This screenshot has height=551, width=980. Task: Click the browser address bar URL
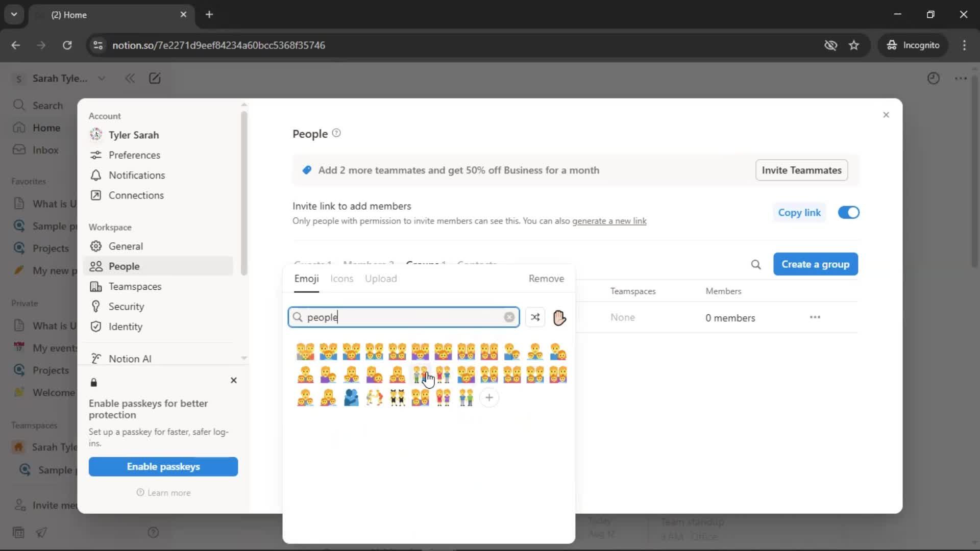(x=218, y=45)
